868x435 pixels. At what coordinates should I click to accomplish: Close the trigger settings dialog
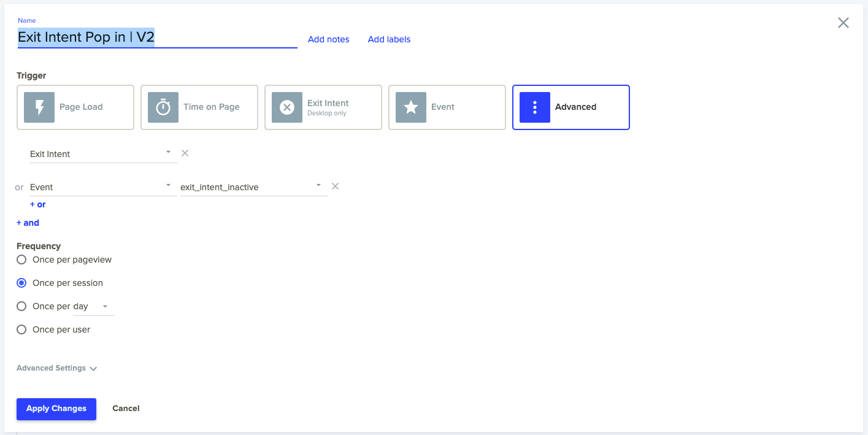[843, 23]
